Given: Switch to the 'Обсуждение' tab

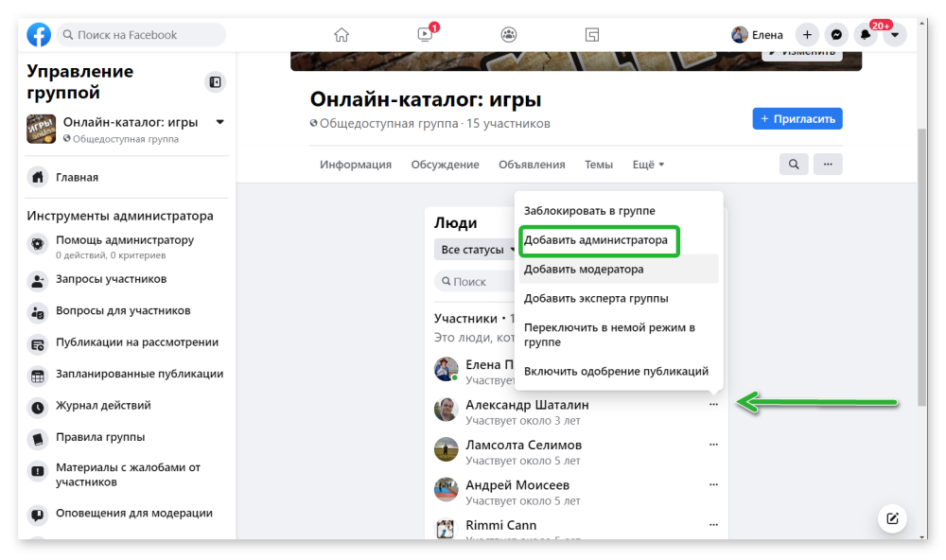Looking at the screenshot, I should pyautogui.click(x=446, y=164).
